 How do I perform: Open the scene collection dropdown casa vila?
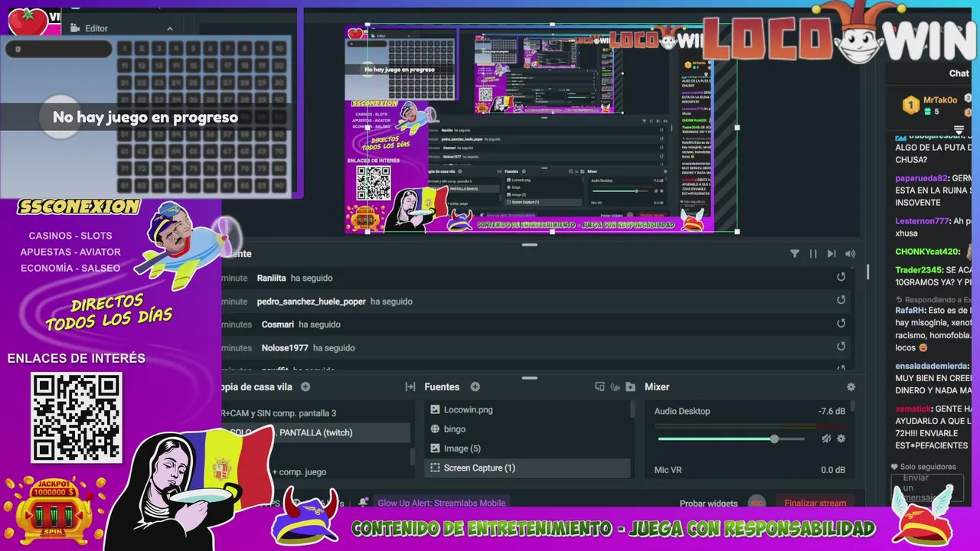pos(256,387)
